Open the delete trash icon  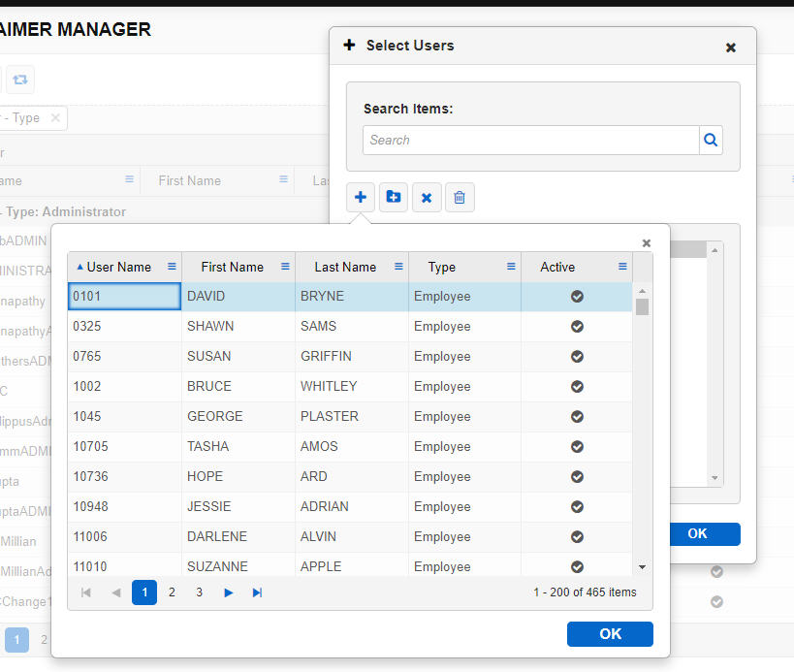[460, 197]
